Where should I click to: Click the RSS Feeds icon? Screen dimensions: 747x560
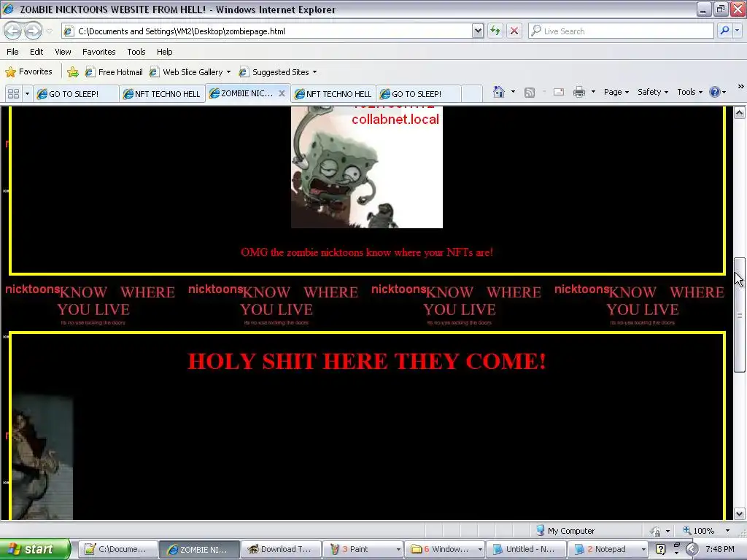[x=530, y=93]
